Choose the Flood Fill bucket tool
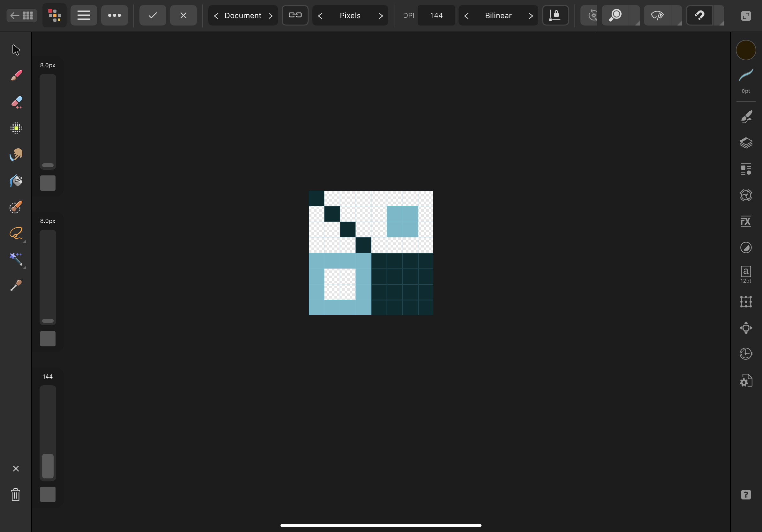The image size is (762, 532). [x=16, y=181]
